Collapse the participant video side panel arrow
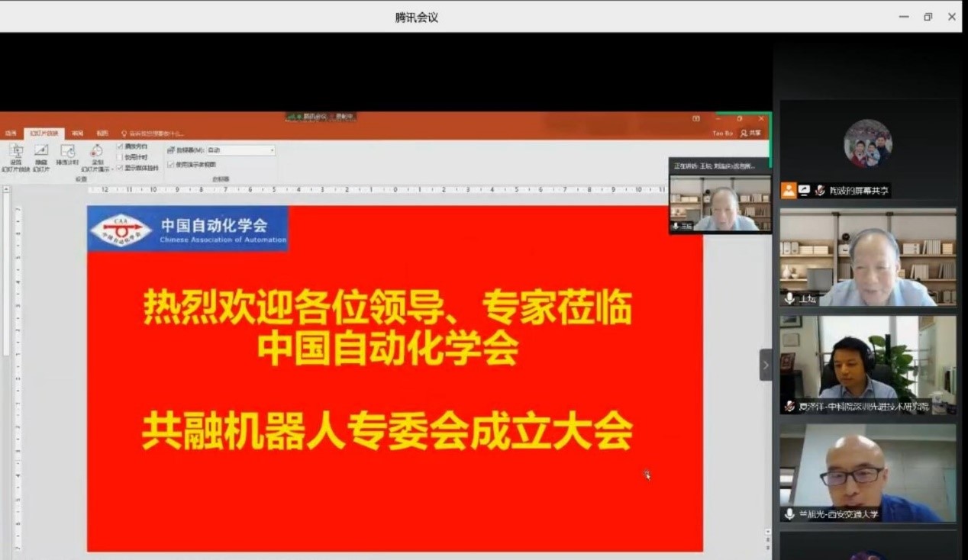This screenshot has height=560, width=968. pyautogui.click(x=765, y=365)
